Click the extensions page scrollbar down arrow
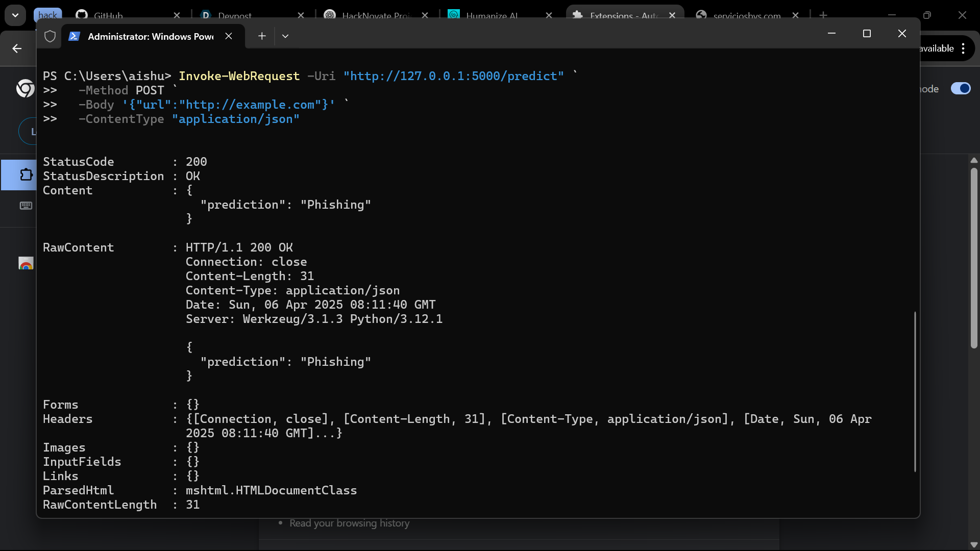Screen dimensions: 980x551 [974, 544]
